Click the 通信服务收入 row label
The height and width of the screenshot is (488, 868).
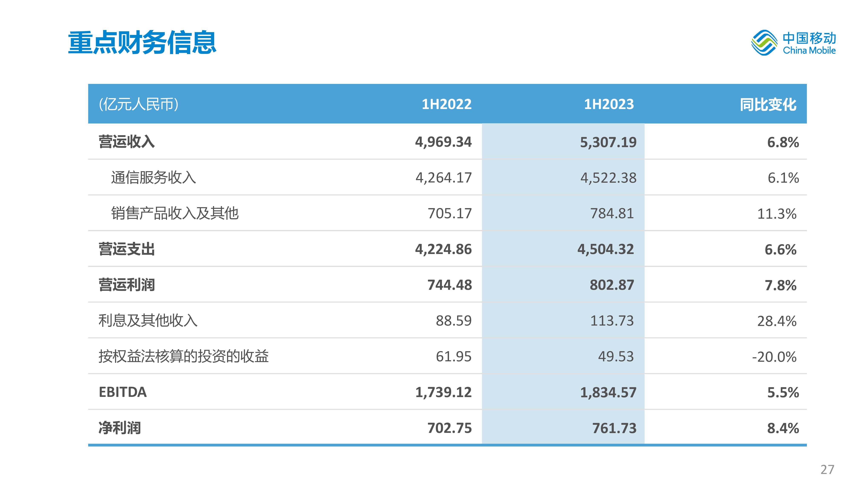153,178
